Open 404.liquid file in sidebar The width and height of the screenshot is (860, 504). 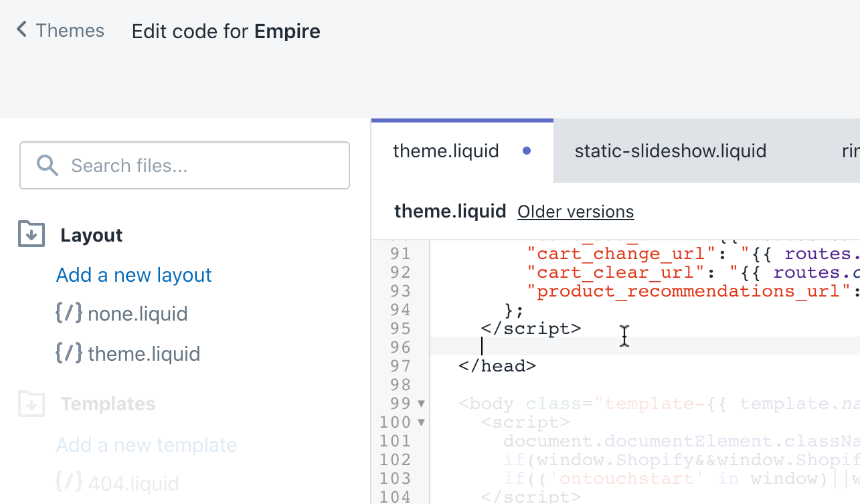point(134,483)
